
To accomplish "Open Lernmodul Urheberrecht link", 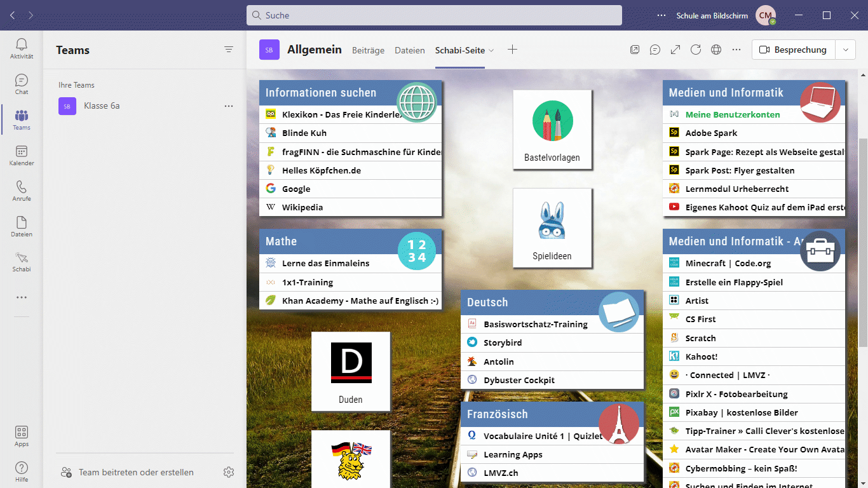I will [754, 189].
